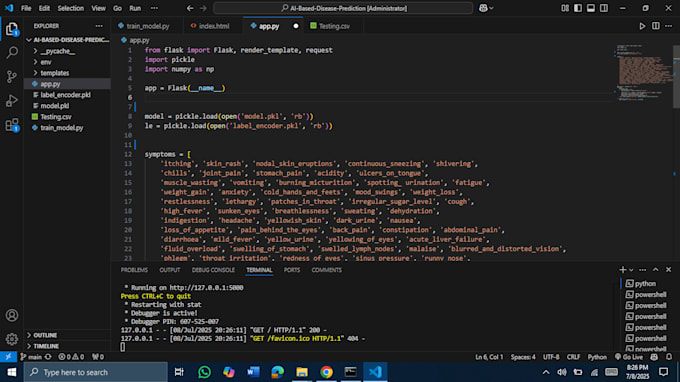Open the launch profile dropdown next to plus
Viewport: 680px width, 382px height.
coord(631,270)
